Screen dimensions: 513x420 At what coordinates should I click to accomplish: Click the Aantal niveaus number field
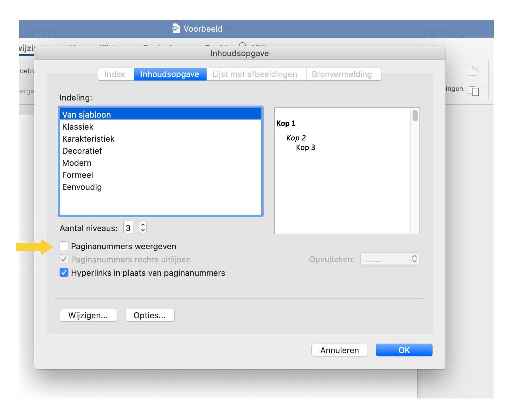coord(128,228)
